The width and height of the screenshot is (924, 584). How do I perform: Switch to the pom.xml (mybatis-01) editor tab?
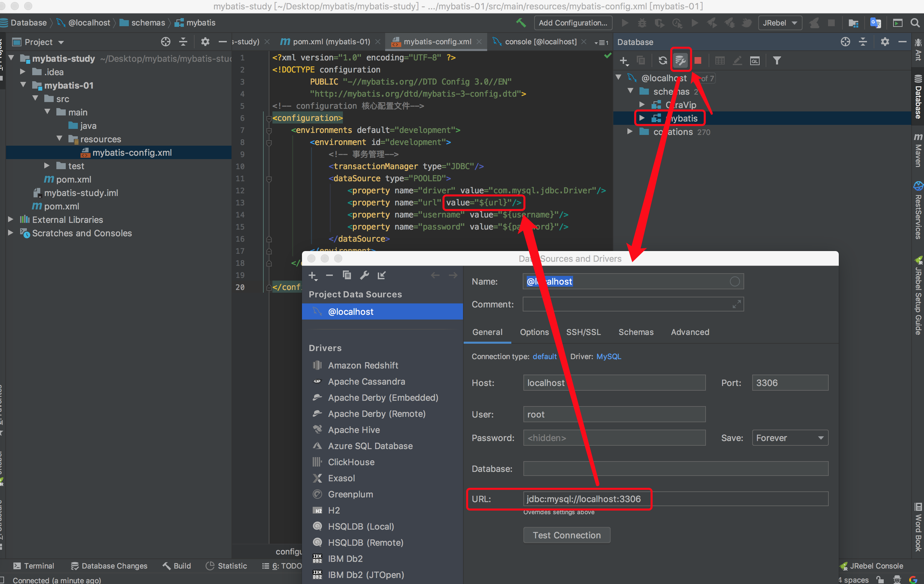click(x=331, y=42)
